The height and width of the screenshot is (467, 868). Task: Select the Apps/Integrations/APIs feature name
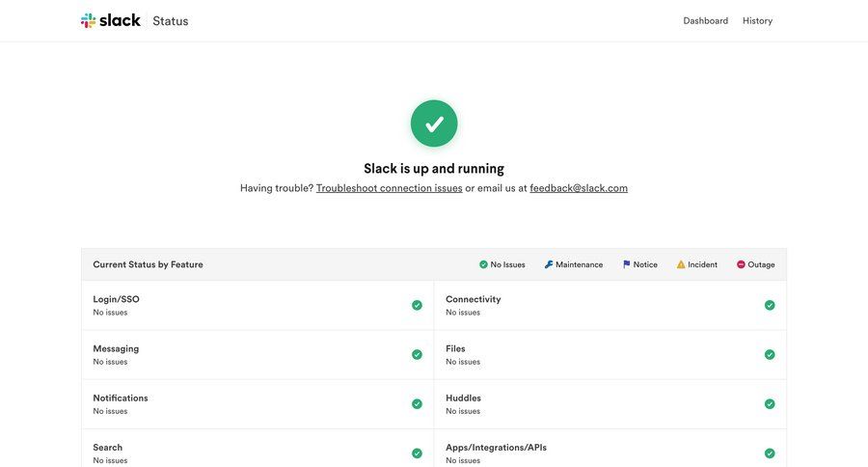[496, 447]
